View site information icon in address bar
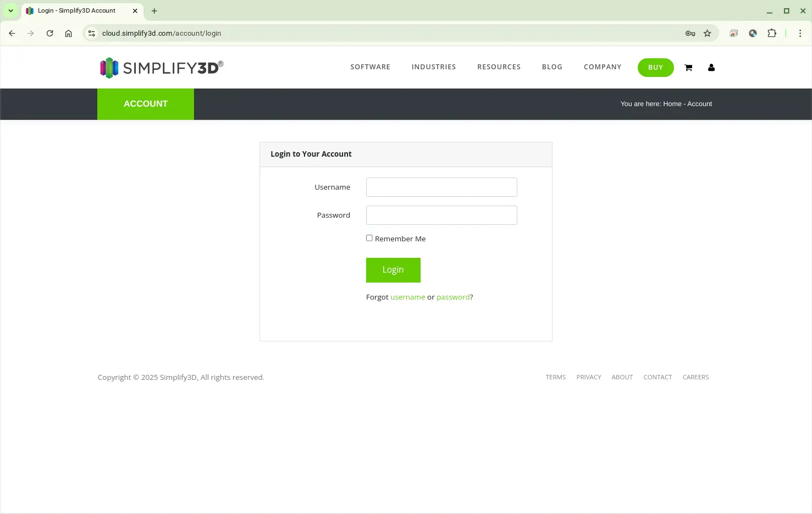This screenshot has width=812, height=514. (x=92, y=34)
